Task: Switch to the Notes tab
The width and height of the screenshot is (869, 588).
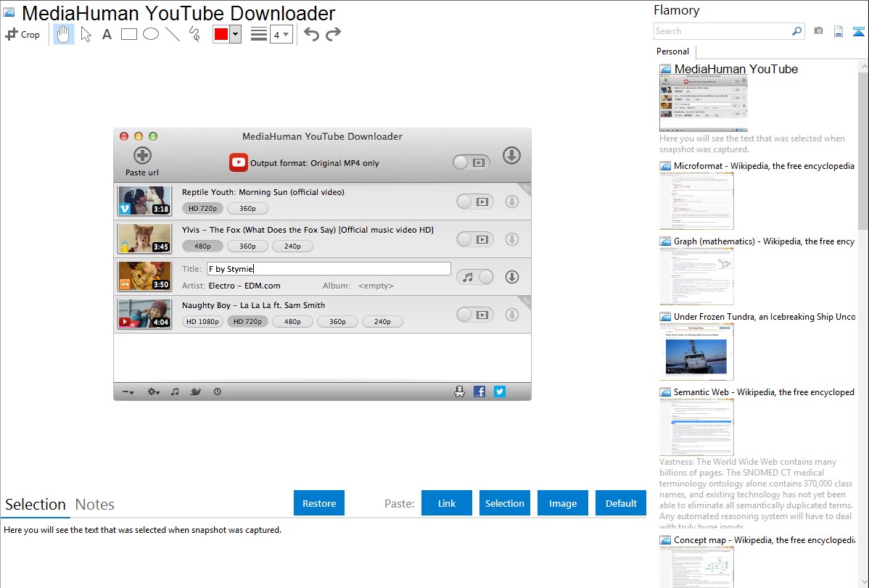Action: click(x=95, y=505)
